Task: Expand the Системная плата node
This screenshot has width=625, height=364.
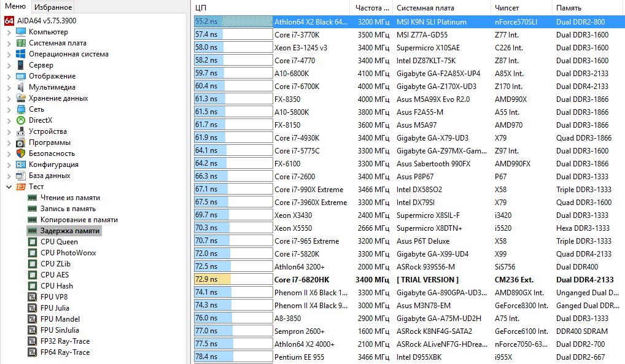Action: coord(9,43)
